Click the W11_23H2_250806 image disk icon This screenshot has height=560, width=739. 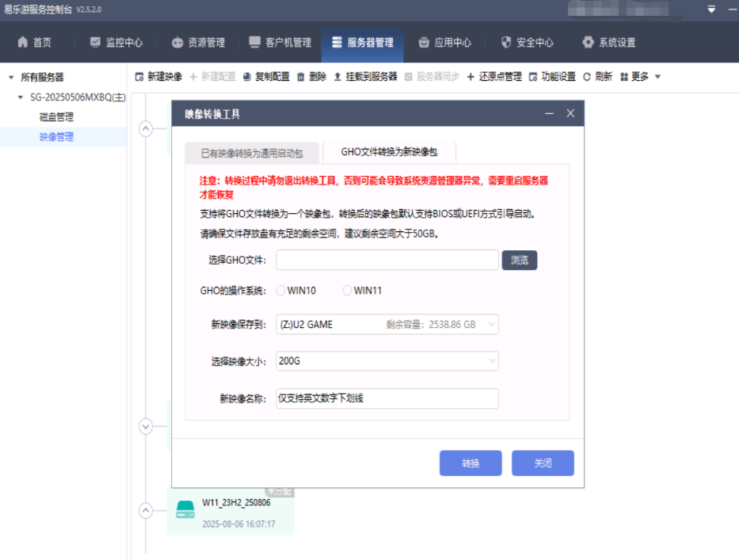click(x=185, y=510)
